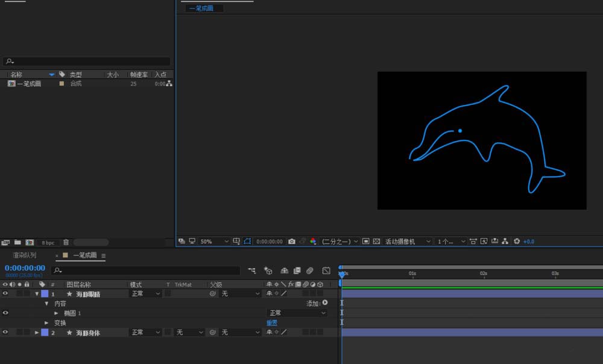Toggle visibility of 椭圆 1 shape
The height and width of the screenshot is (364, 603).
5,313
